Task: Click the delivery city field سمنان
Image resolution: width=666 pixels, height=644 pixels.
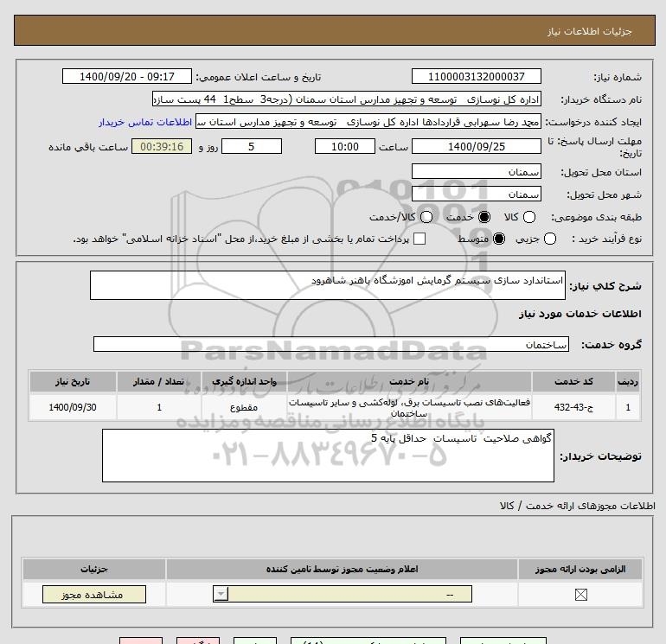Action: click(x=476, y=194)
